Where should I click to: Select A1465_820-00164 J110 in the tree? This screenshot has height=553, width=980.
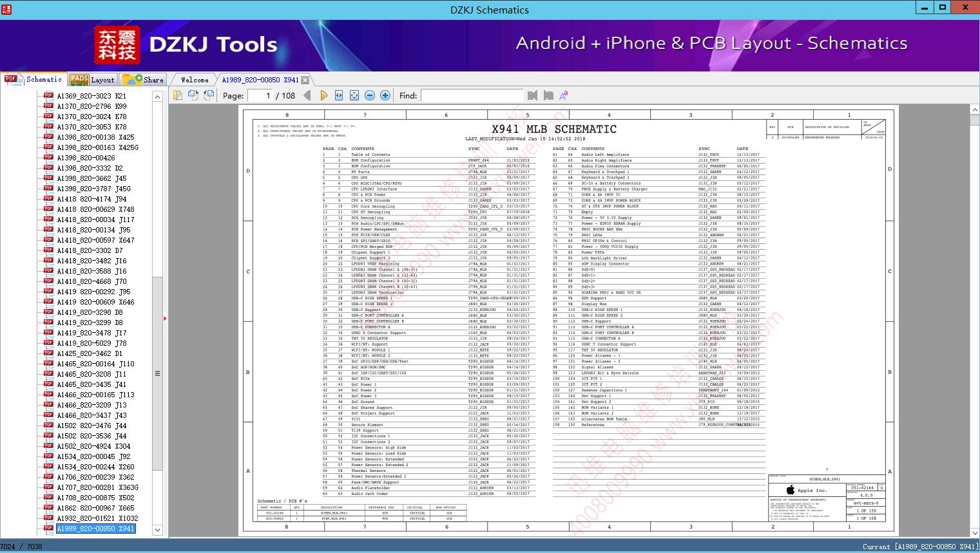(x=95, y=364)
